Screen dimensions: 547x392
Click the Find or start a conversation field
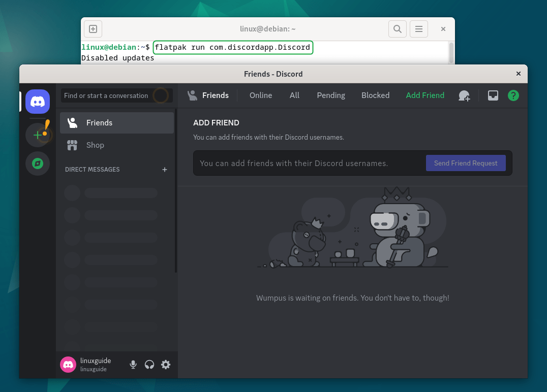click(107, 95)
